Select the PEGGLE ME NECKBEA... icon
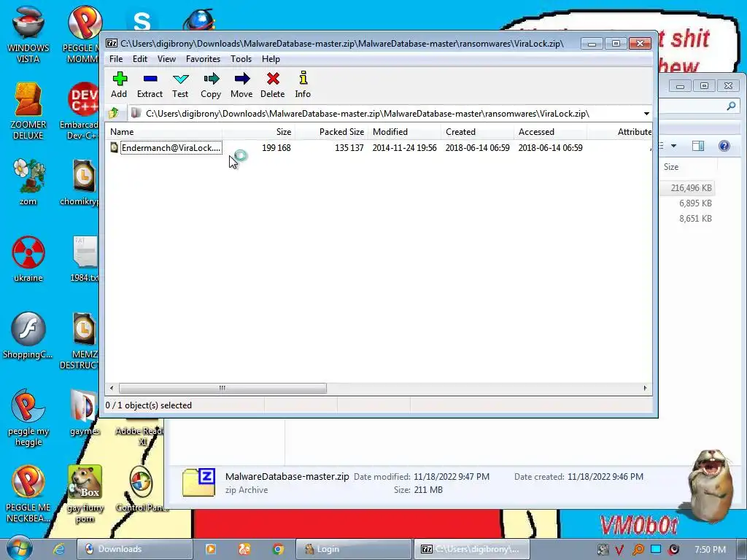 click(28, 494)
